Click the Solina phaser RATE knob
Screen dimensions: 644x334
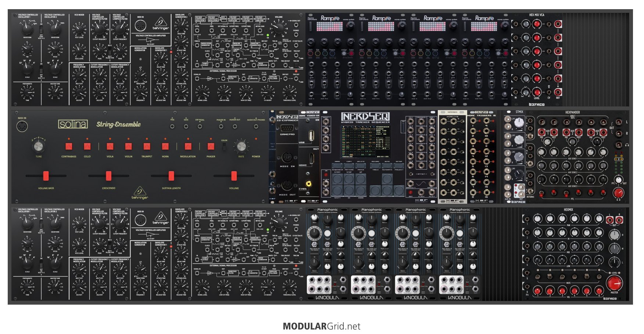(241, 146)
